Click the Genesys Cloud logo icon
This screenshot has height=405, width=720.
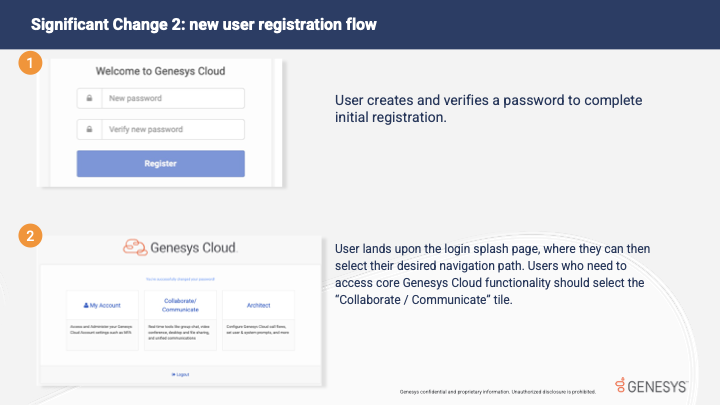(x=135, y=248)
